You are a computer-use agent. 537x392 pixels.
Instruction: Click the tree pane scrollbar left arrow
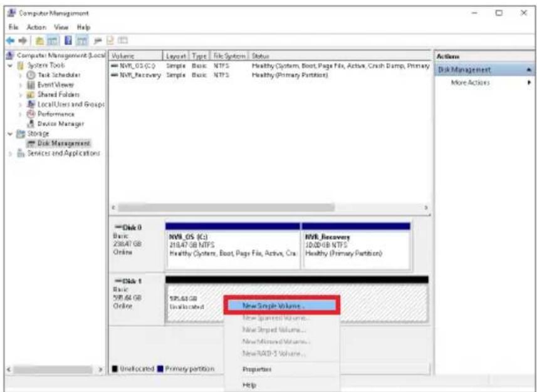(x=9, y=369)
